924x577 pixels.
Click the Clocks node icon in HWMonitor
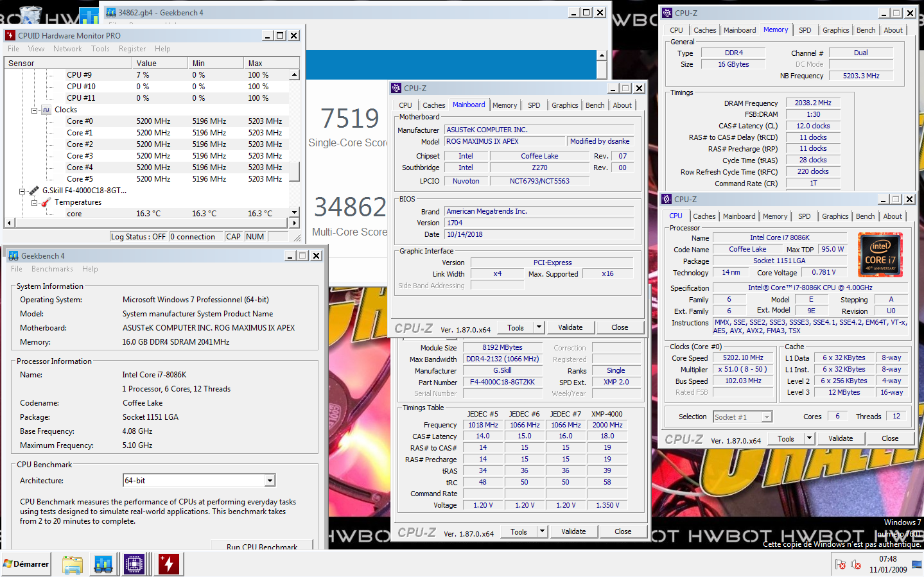pyautogui.click(x=46, y=110)
